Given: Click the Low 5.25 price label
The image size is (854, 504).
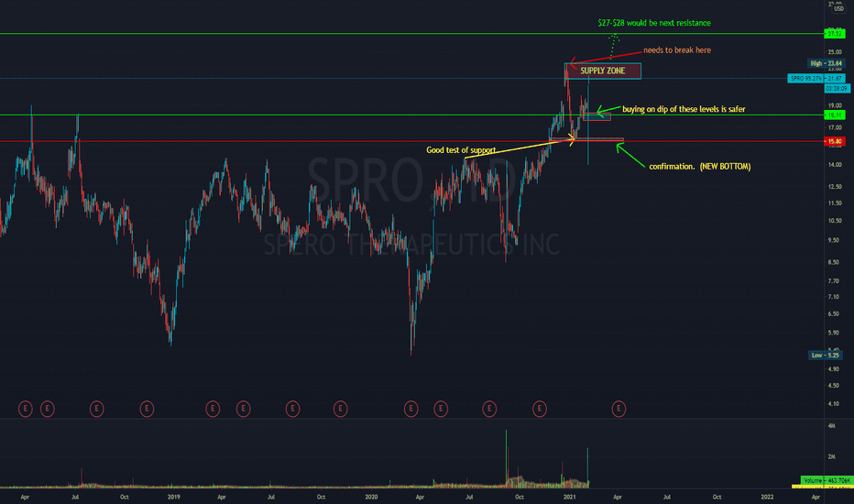Looking at the screenshot, I should 825,356.
